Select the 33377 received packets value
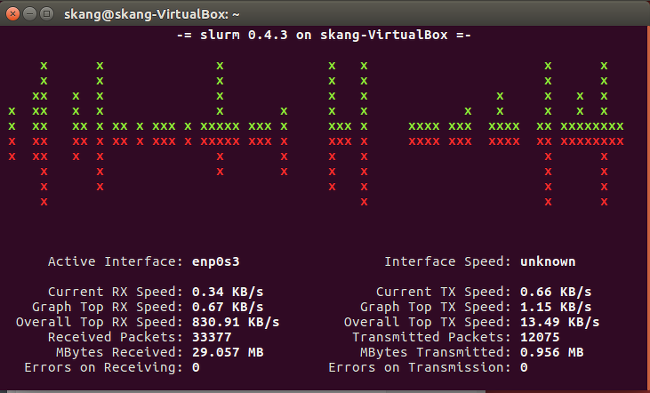This screenshot has width=650, height=393. tap(212, 337)
